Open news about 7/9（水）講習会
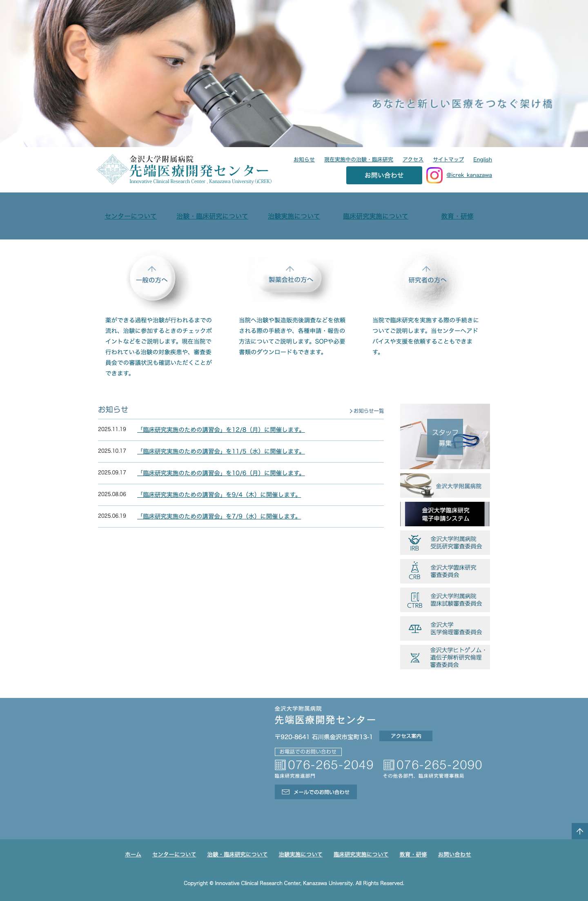The height and width of the screenshot is (901, 588). pyautogui.click(x=219, y=516)
